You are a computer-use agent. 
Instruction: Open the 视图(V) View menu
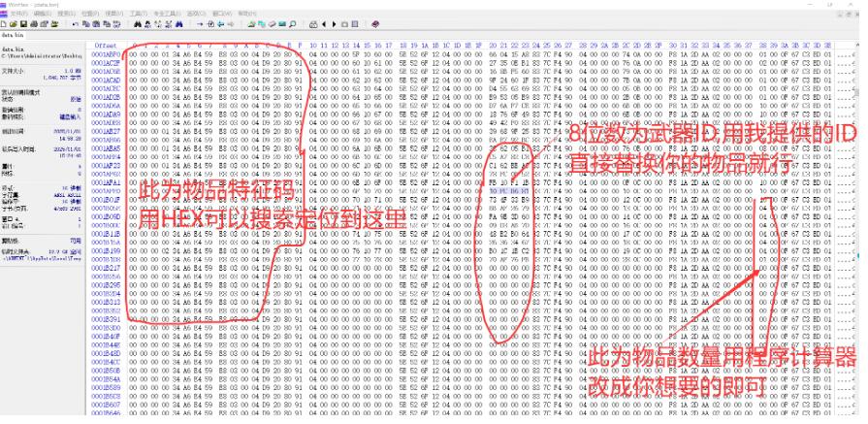pyautogui.click(x=114, y=13)
